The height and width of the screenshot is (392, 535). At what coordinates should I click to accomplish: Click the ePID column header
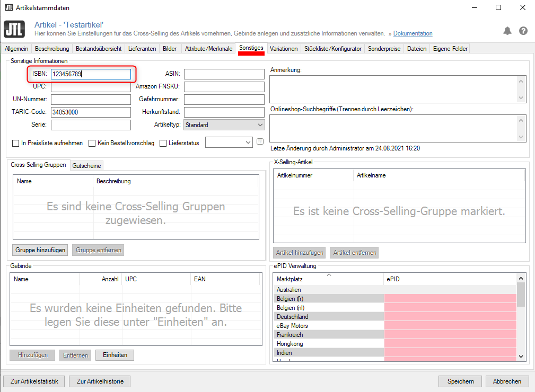(450, 279)
